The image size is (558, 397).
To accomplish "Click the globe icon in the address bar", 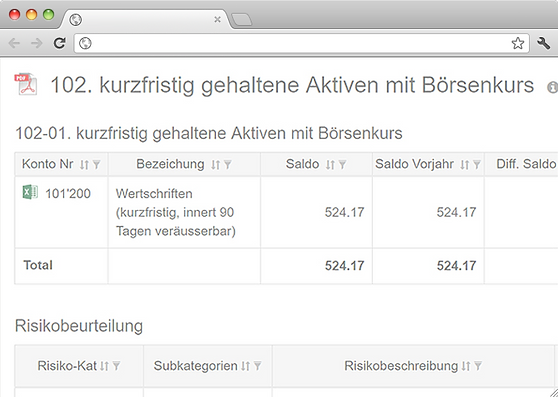I will coord(85,43).
